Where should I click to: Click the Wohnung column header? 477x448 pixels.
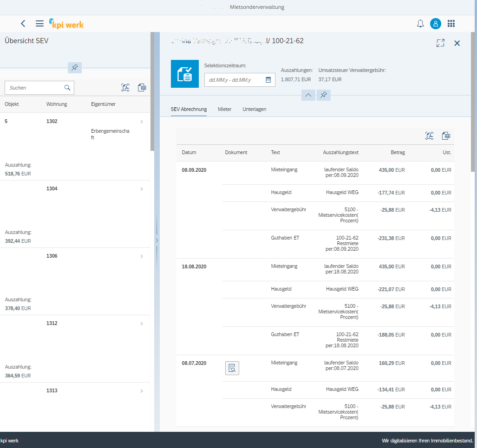pos(57,104)
